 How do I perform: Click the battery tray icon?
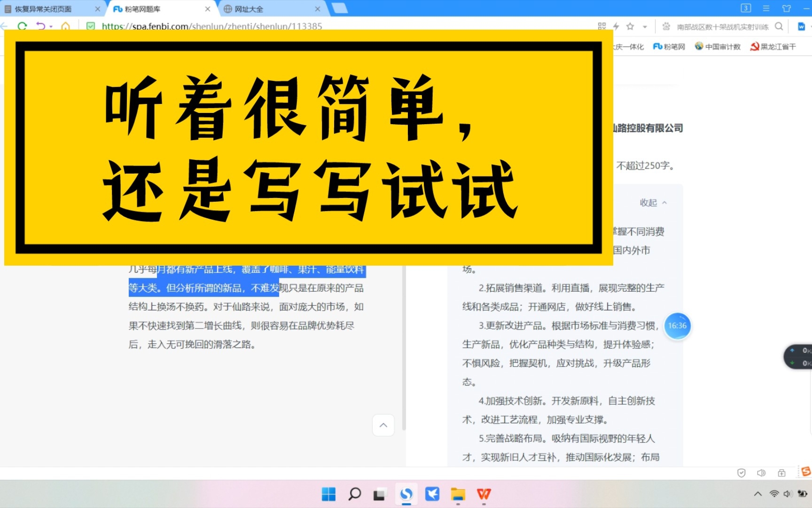point(803,493)
